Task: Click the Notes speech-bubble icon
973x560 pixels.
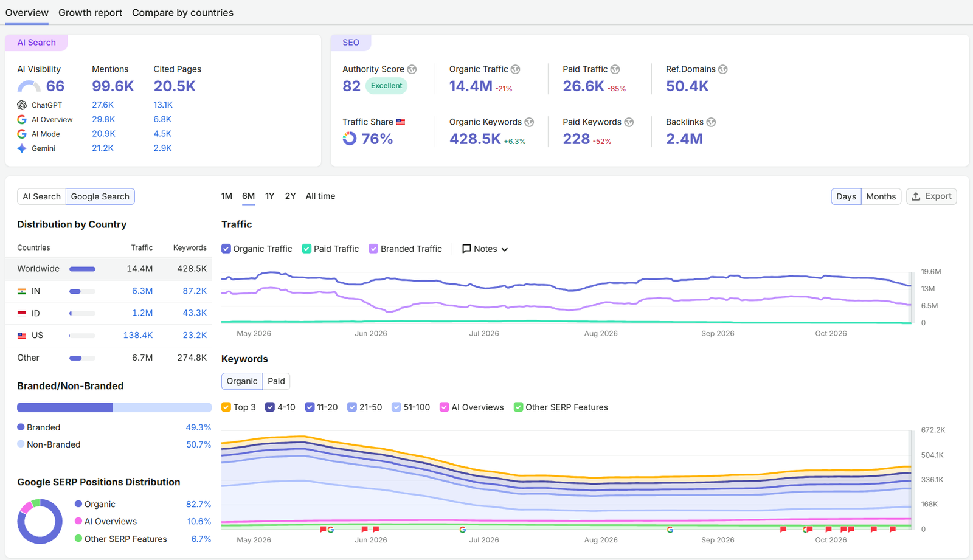Action: point(466,249)
